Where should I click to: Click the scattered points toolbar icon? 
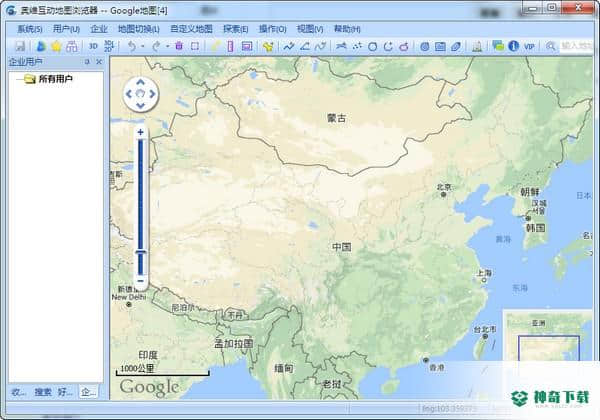357,47
